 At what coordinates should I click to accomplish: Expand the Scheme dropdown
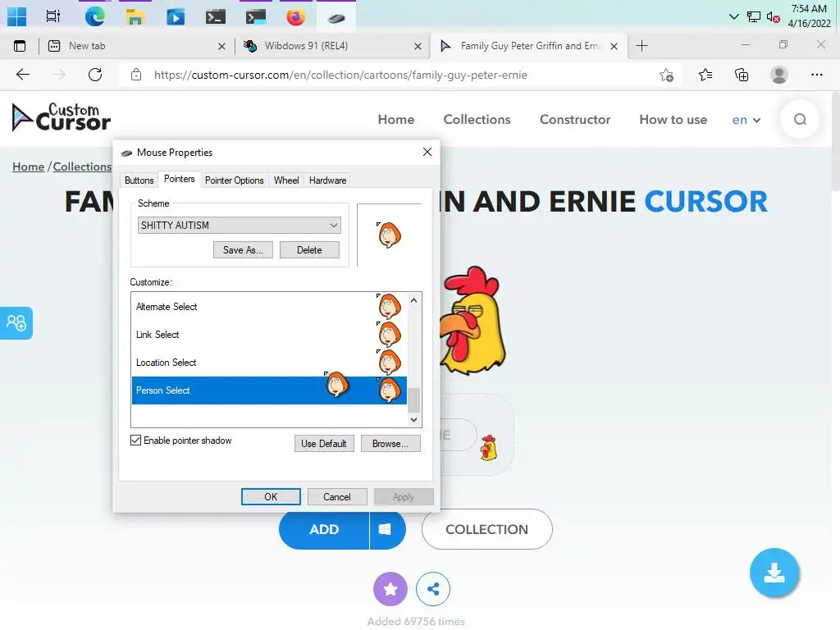click(x=239, y=226)
